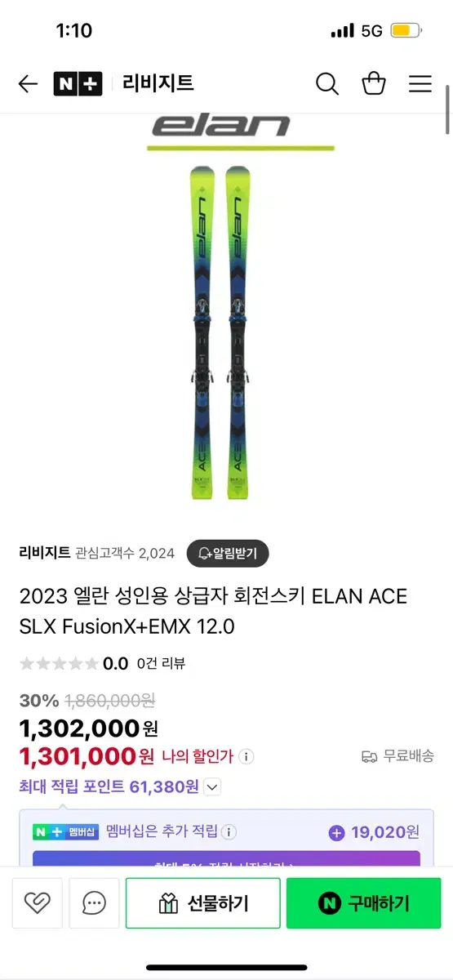Image resolution: width=453 pixels, height=980 pixels.
Task: Open the hamburger menu icon
Action: [x=420, y=83]
